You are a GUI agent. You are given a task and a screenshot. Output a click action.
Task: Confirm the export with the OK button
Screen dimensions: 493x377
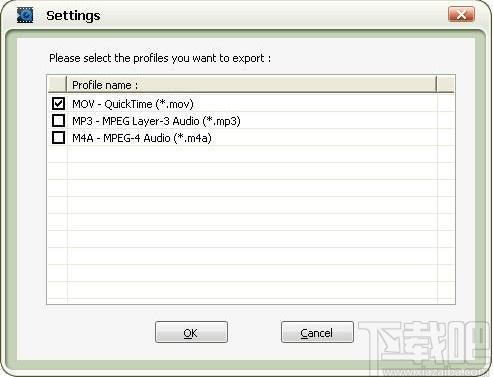(x=191, y=332)
